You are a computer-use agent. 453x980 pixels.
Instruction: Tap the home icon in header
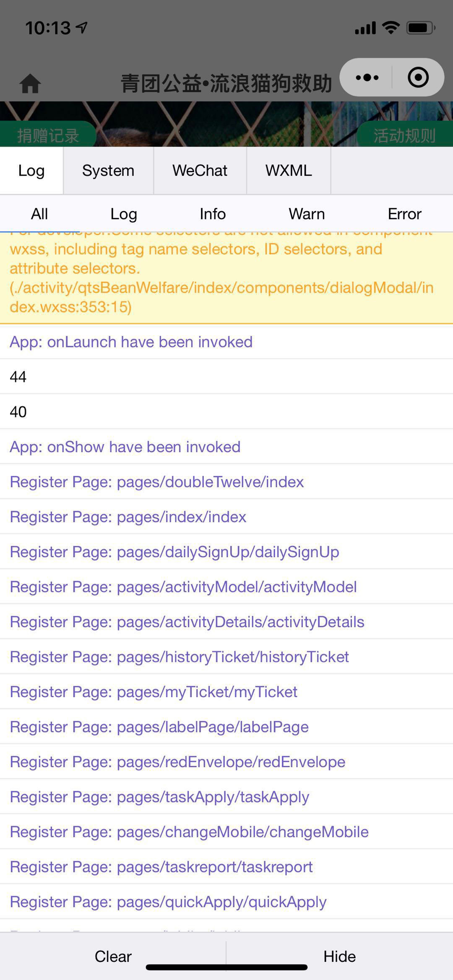coord(30,83)
